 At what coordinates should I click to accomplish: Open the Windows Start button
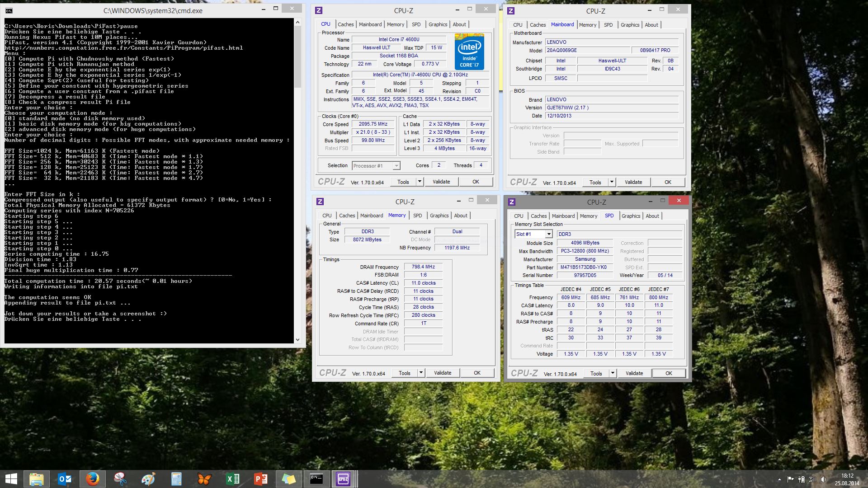click(x=11, y=479)
